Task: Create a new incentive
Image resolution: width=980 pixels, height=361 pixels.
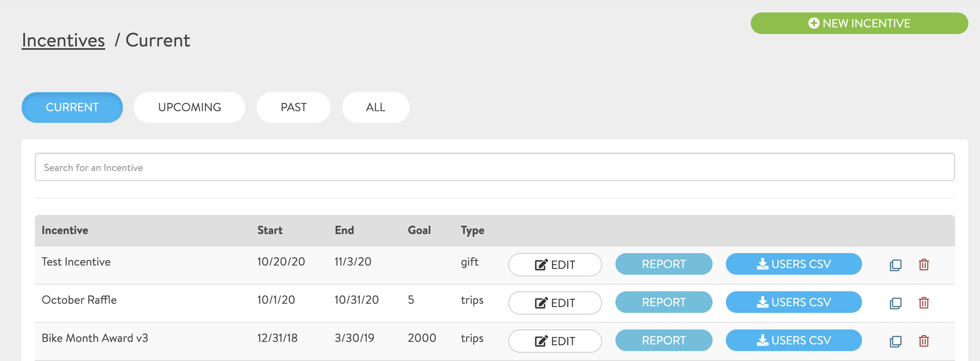Action: (x=859, y=23)
